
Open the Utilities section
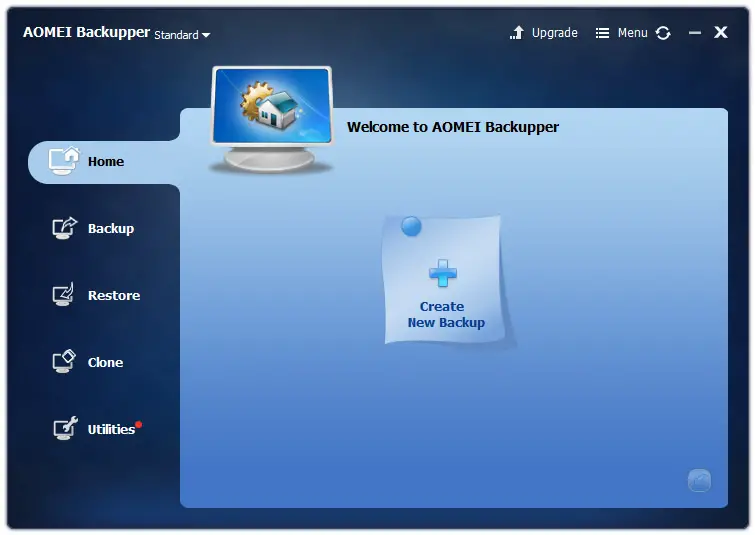(96, 429)
